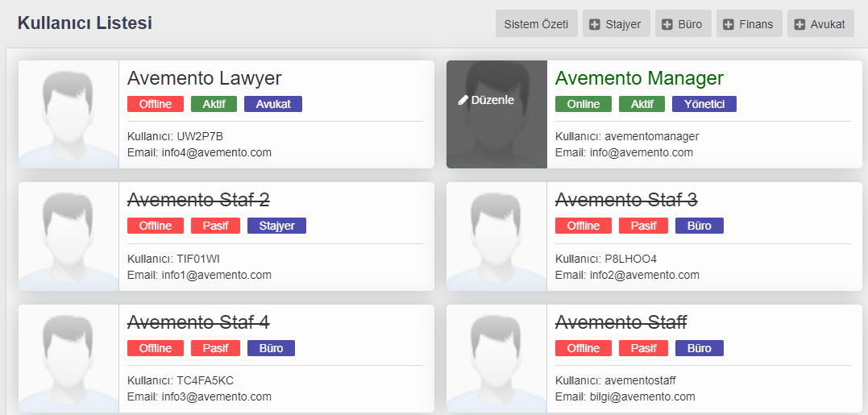
Task: Add a new Finans user
Action: click(749, 24)
